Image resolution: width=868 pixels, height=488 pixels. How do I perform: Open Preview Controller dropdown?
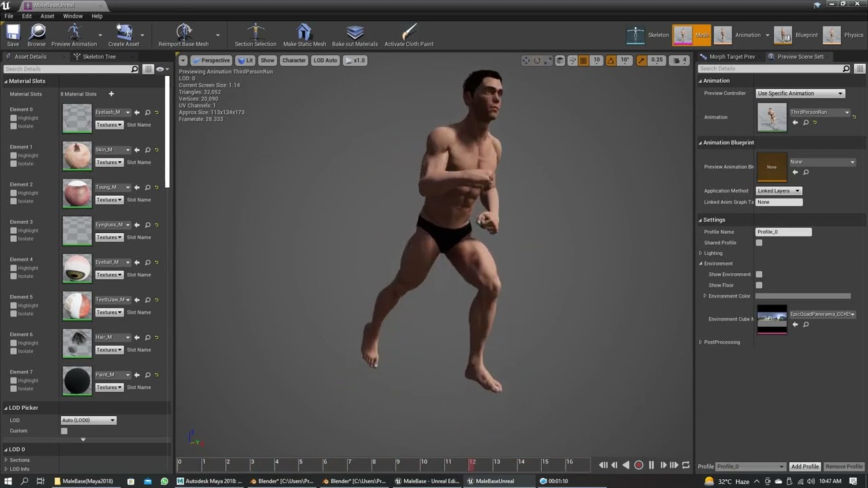[800, 94]
